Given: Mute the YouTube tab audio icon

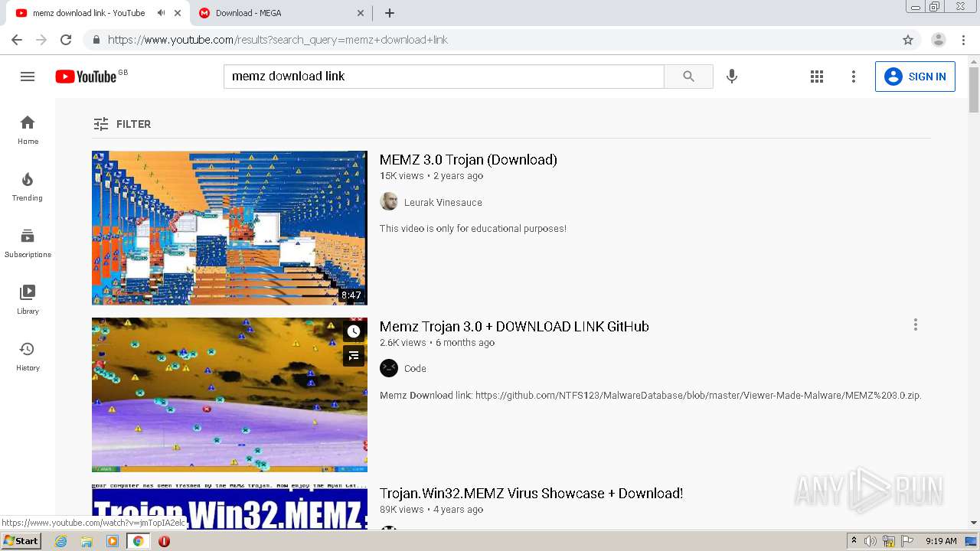Looking at the screenshot, I should (161, 13).
